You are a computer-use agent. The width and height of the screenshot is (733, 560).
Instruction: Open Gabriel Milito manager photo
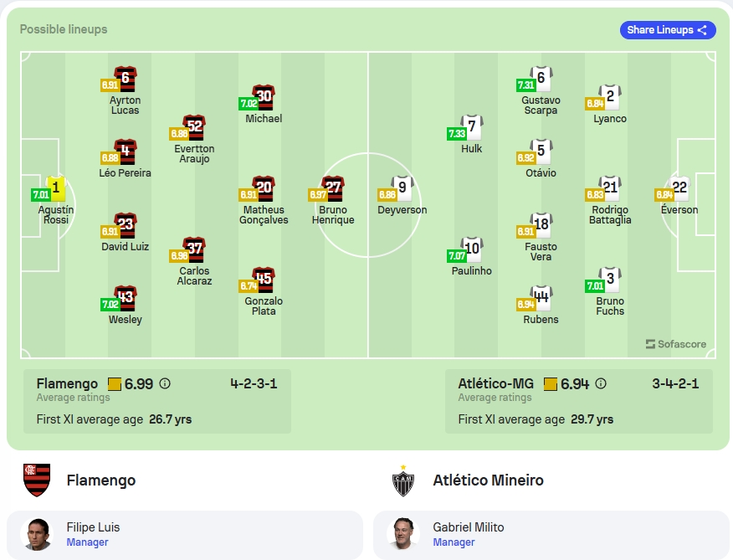[403, 534]
